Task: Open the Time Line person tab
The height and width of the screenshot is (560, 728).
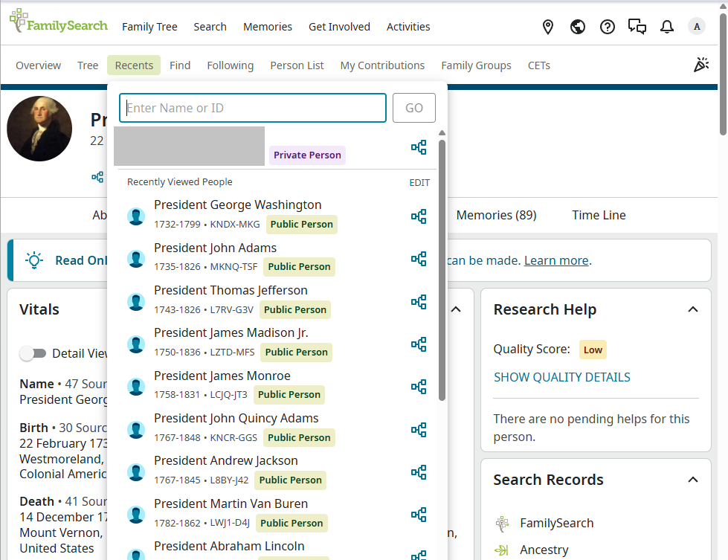Action: coord(599,216)
